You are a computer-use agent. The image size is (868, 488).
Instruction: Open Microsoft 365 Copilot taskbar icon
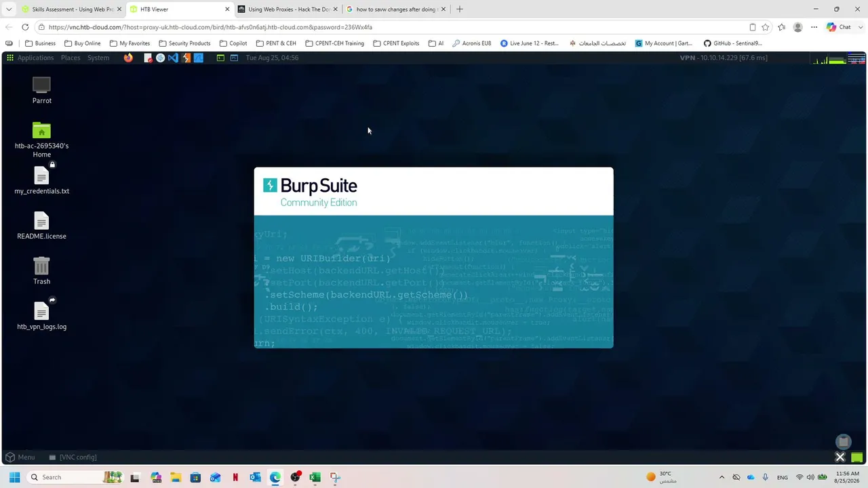pyautogui.click(x=156, y=477)
